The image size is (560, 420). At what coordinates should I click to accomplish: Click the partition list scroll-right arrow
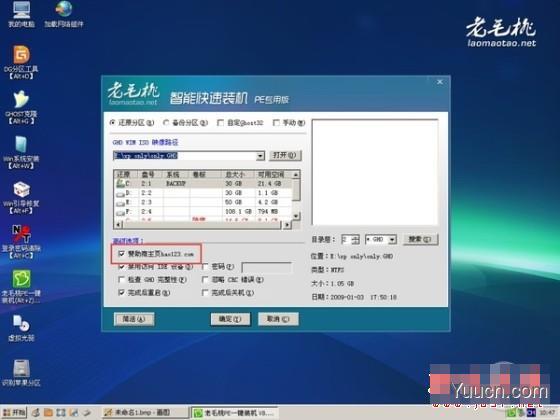coord(287,225)
